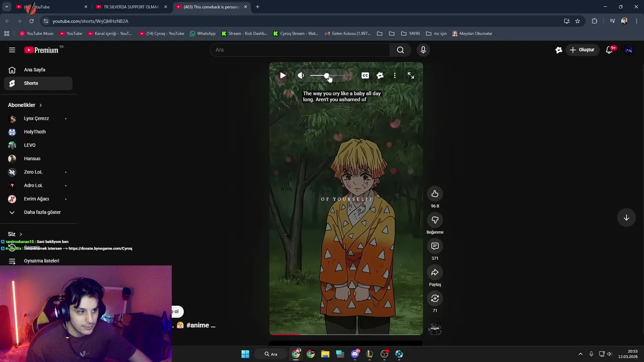Like the Short with thumbs up

(435, 194)
